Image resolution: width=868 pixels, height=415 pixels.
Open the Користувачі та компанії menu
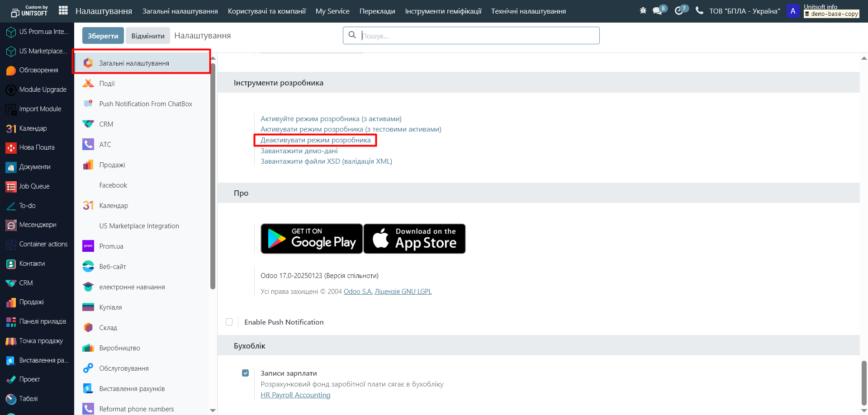pyautogui.click(x=266, y=11)
